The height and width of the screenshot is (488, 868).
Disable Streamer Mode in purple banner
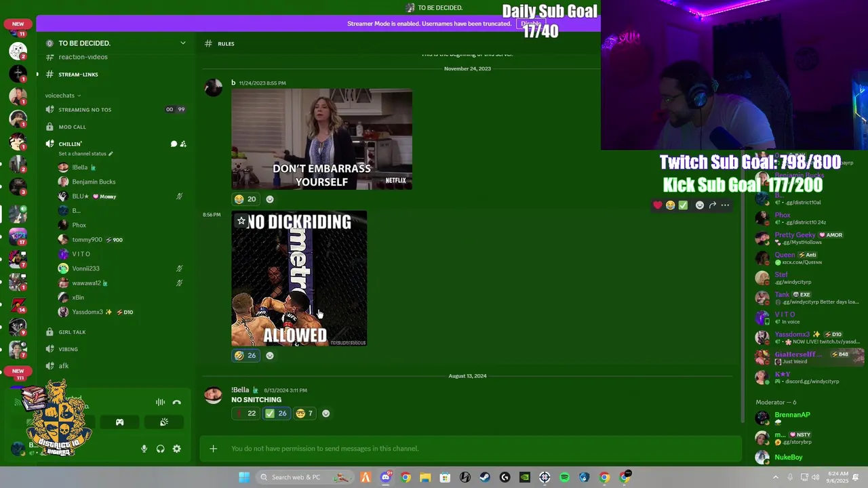pyautogui.click(x=531, y=24)
